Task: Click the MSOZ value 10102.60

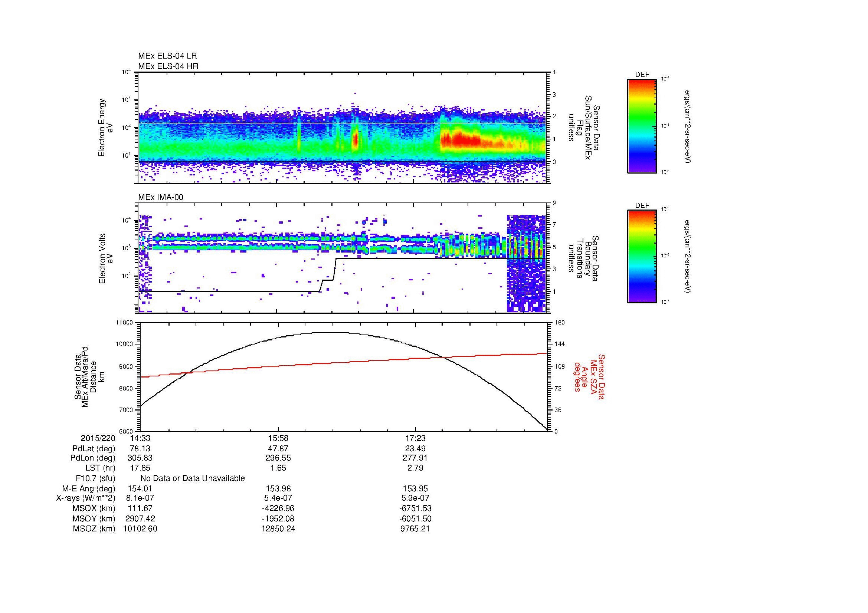Action: (x=140, y=529)
